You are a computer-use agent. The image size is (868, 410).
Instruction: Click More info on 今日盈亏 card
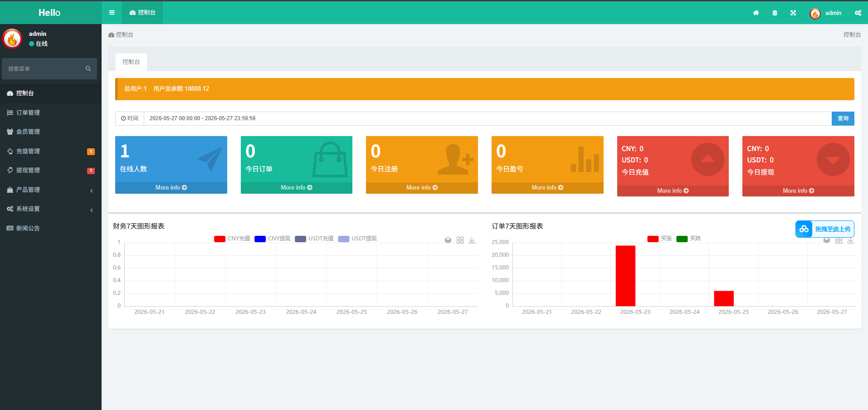[547, 188]
